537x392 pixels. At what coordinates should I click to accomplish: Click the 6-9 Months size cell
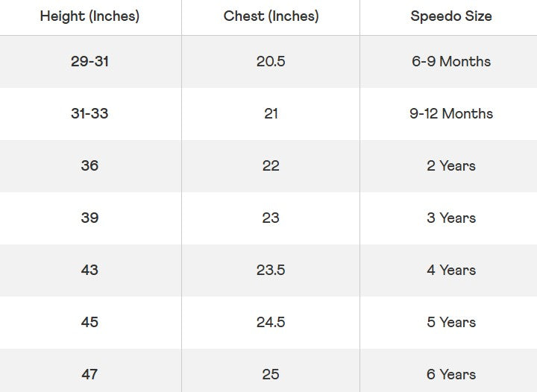[x=450, y=61]
